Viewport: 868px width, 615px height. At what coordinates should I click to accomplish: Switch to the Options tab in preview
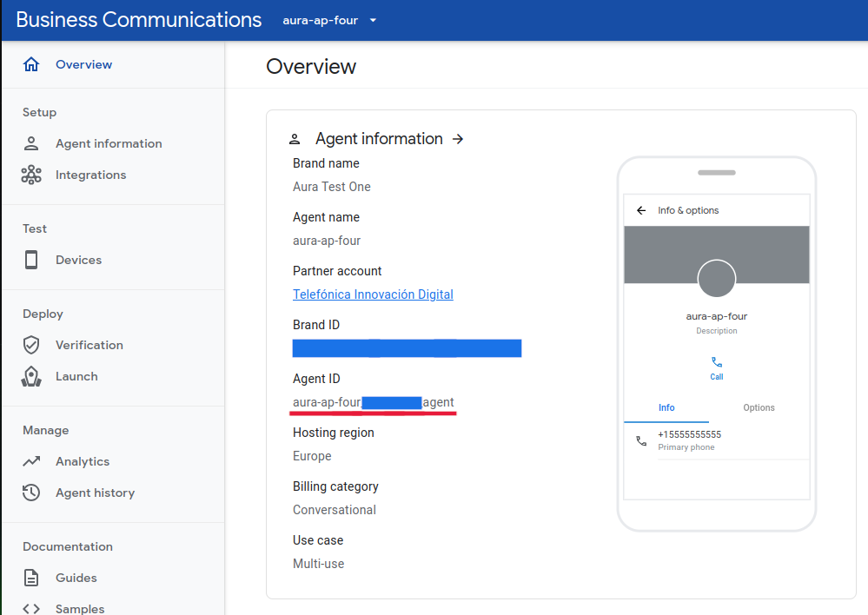tap(759, 407)
